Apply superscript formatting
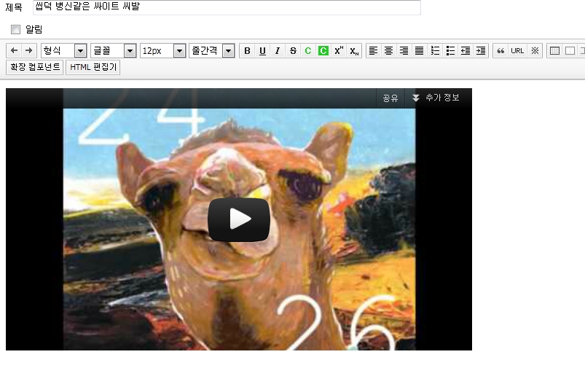 339,51
